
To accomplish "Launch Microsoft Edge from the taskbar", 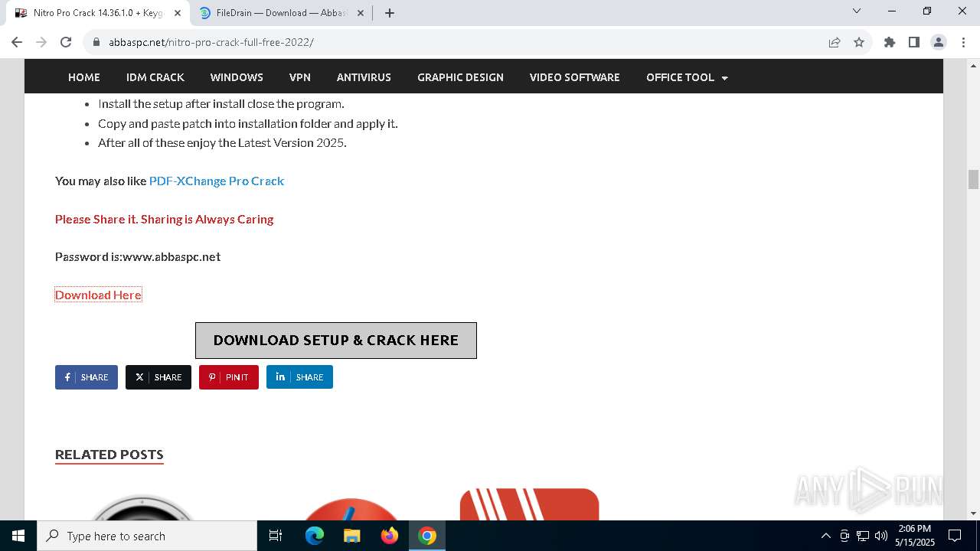I will [x=315, y=536].
